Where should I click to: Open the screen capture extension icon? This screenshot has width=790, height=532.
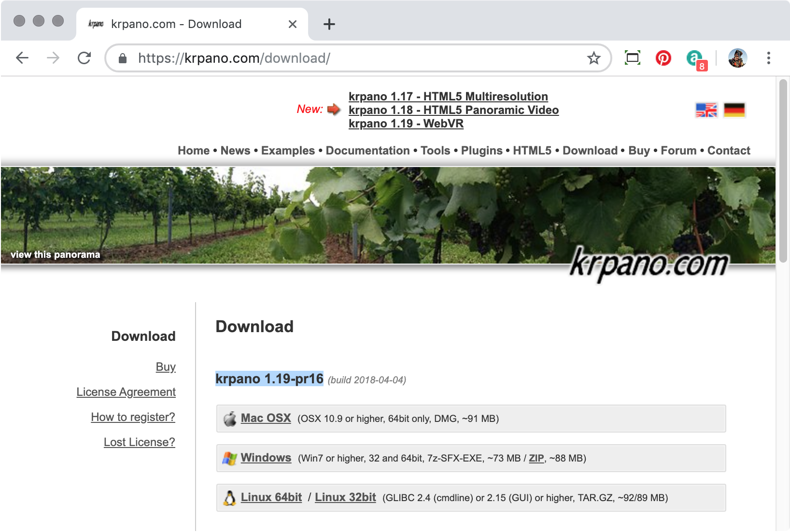[x=633, y=58]
